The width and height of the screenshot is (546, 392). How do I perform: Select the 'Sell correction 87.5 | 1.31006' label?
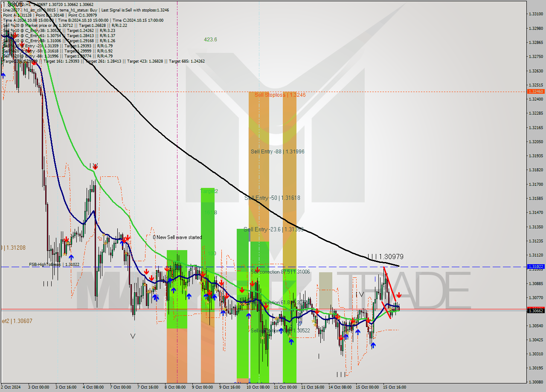(x=280, y=272)
